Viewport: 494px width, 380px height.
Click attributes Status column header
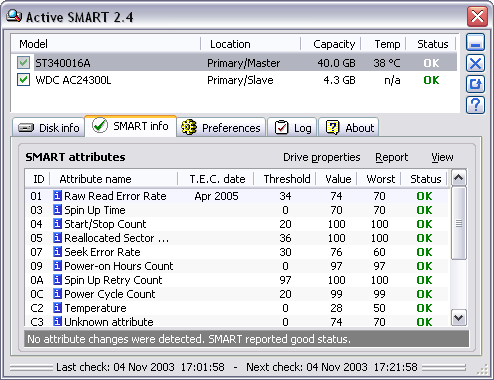424,179
